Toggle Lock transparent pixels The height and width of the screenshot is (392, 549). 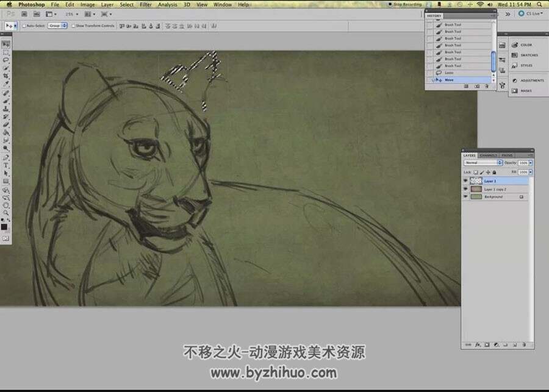476,172
